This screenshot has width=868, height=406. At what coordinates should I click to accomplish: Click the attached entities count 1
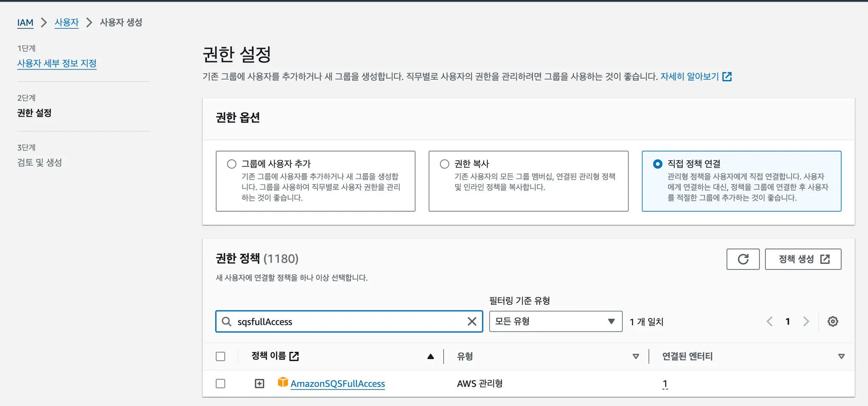point(665,384)
